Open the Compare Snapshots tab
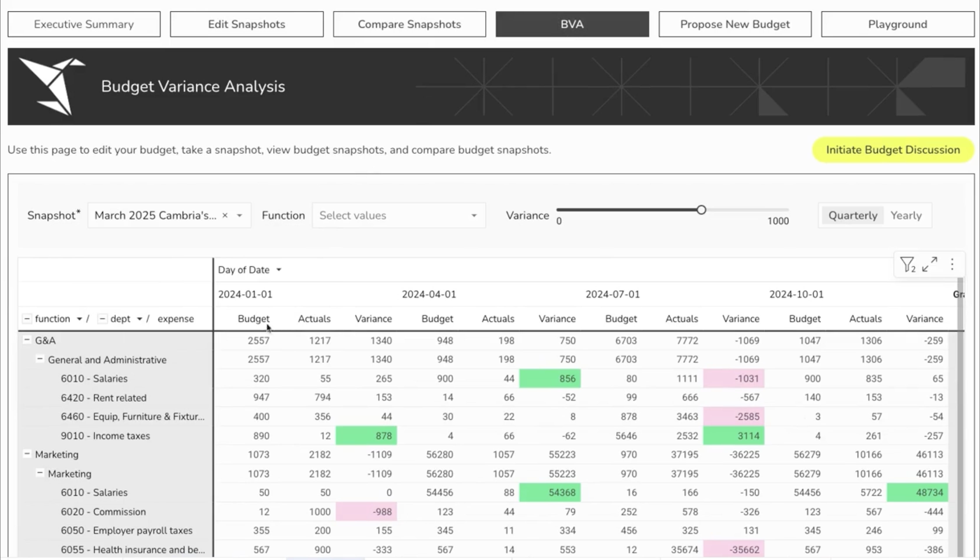Viewport: 980px width, 560px height. pyautogui.click(x=409, y=24)
